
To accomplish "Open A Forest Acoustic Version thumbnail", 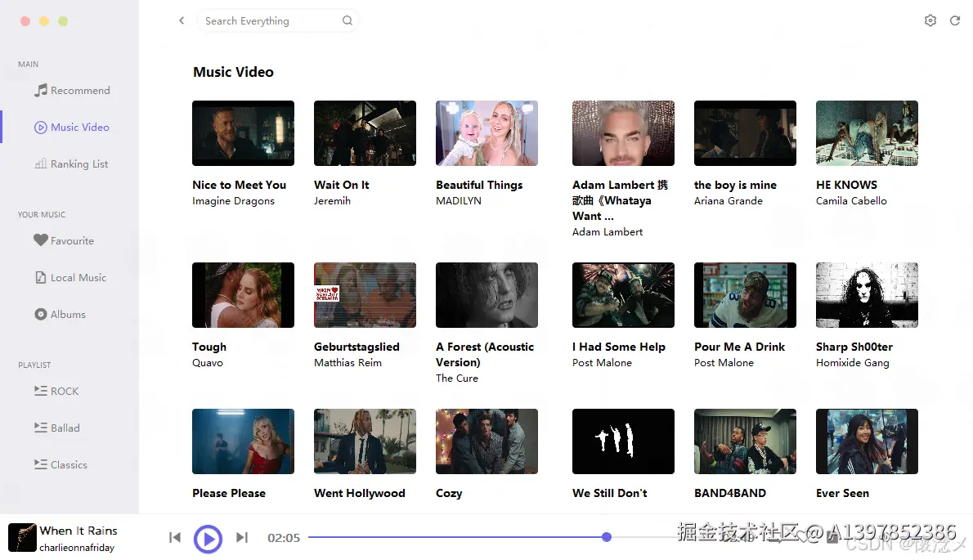I will click(x=486, y=295).
